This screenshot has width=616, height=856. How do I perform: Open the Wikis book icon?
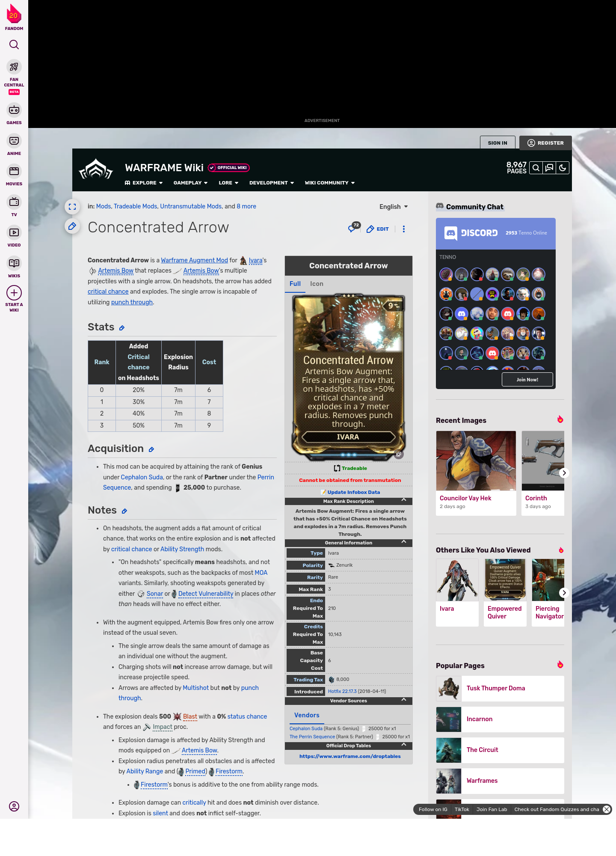[14, 263]
